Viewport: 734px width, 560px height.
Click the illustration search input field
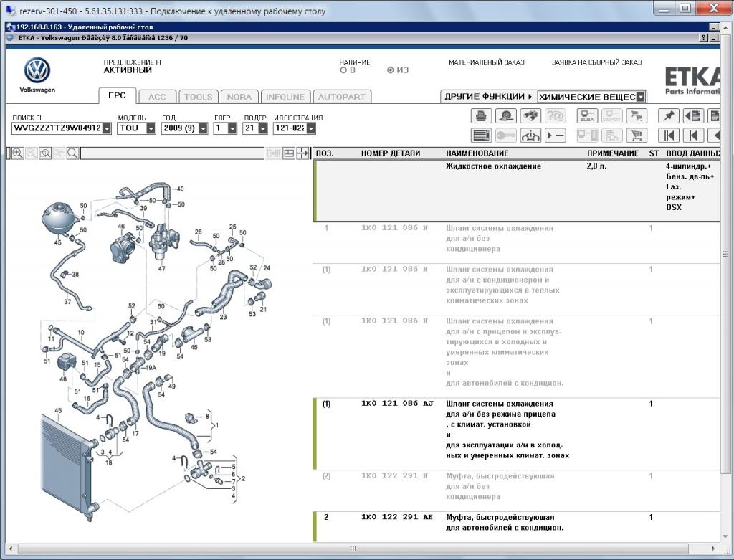[x=172, y=153]
